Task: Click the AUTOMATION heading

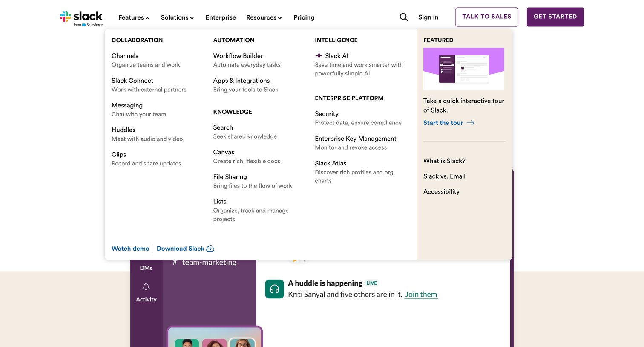Action: (234, 40)
